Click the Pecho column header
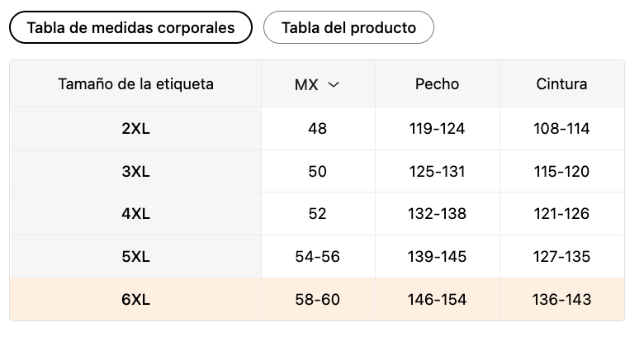Screen dimensions: 644x342 [437, 84]
